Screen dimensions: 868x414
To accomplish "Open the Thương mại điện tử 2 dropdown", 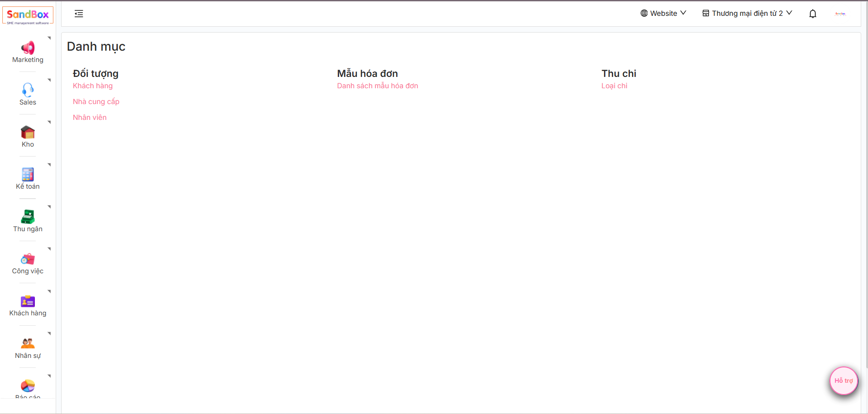I will [x=747, y=14].
